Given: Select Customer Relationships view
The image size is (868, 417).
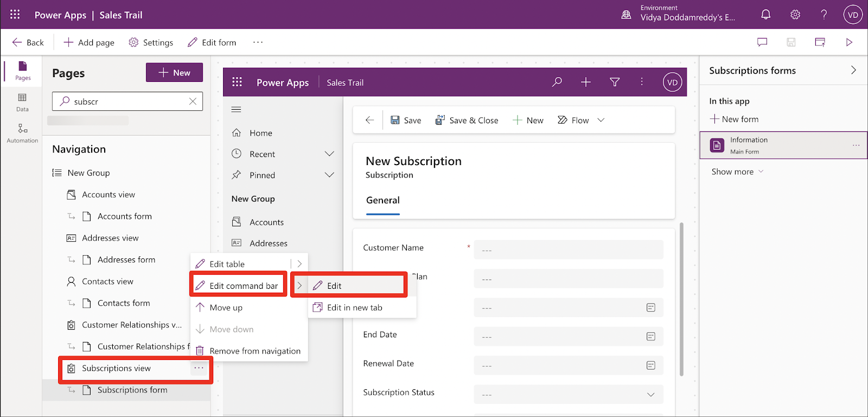Looking at the screenshot, I should pos(132,325).
